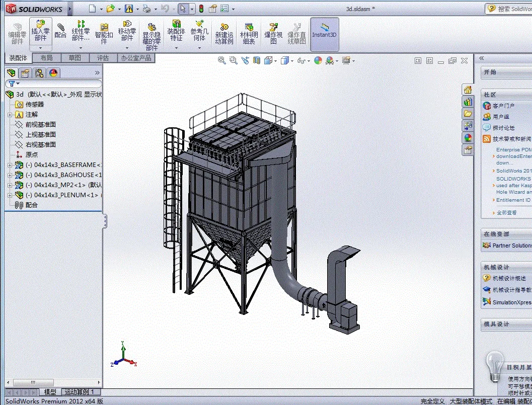Open the New document dropdown arrow
Screen dimensions: 532x405
tap(101, 9)
